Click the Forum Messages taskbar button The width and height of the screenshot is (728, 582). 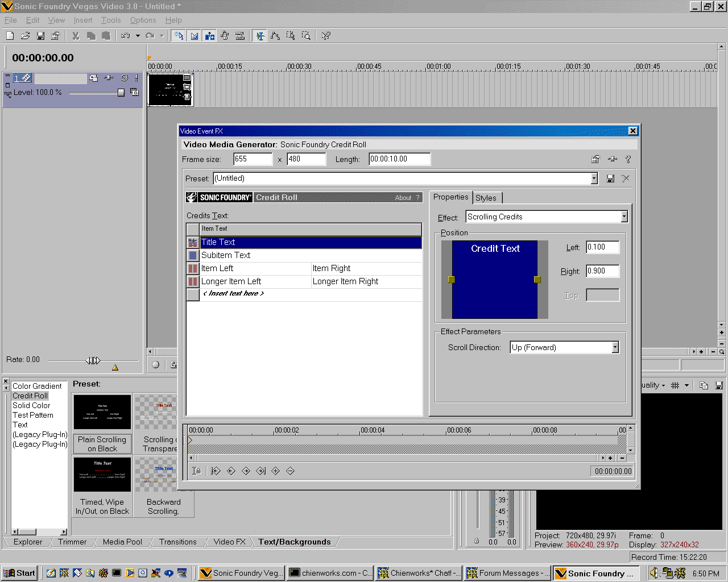(x=507, y=573)
